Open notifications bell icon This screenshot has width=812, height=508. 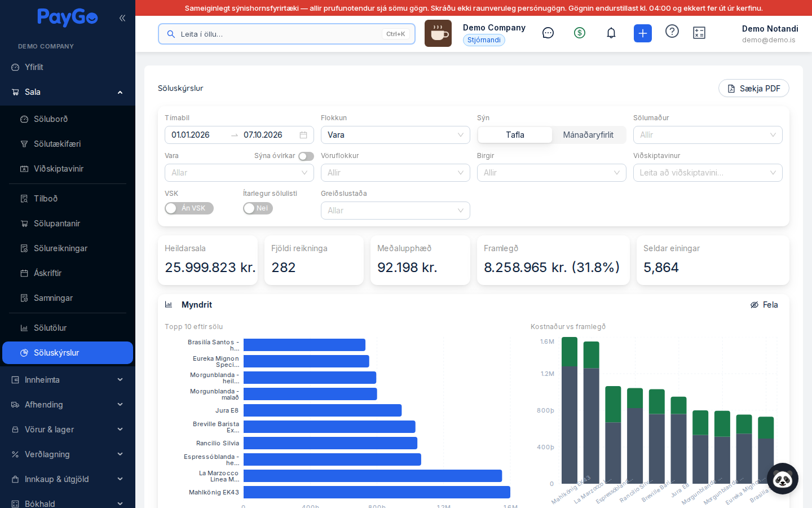click(x=611, y=33)
